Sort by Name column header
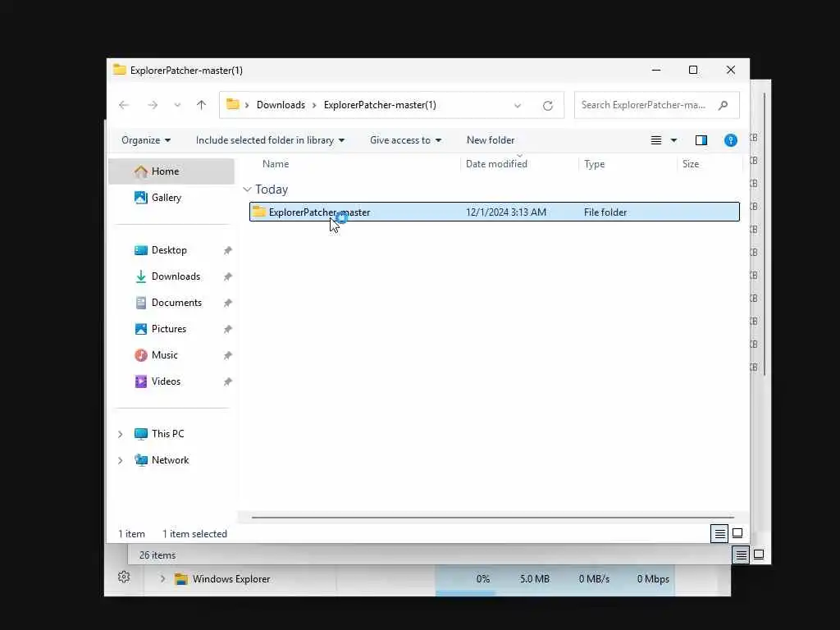The image size is (840, 630). (276, 164)
